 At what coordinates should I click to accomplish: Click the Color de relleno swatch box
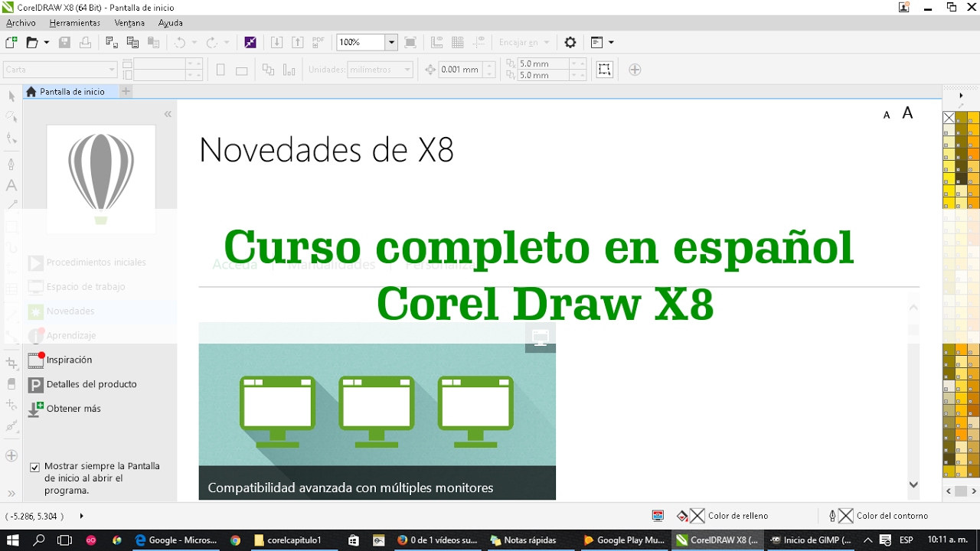[x=697, y=516]
